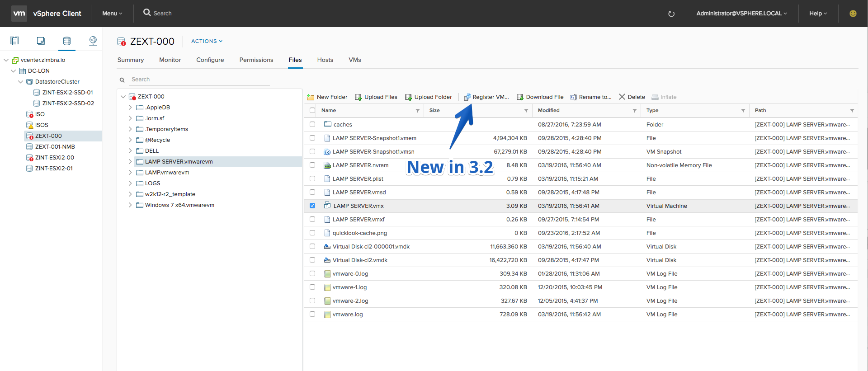
Task: Expand the LAMP SERVER.vmwarevm folder
Action: coord(130,162)
